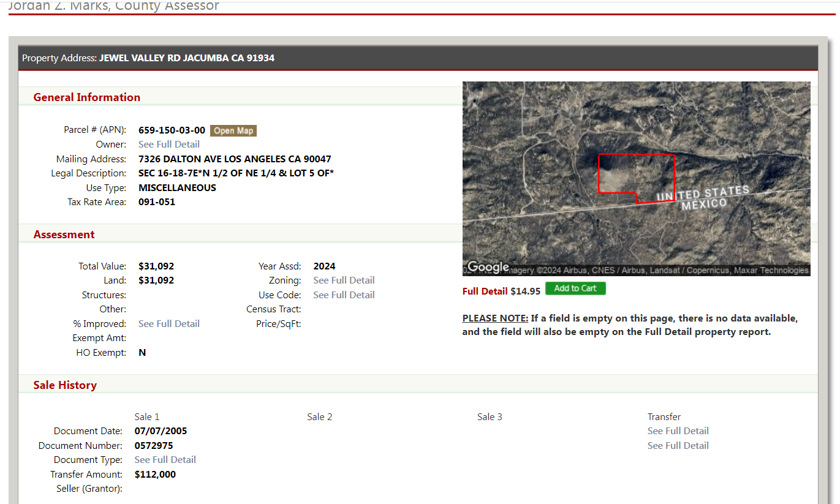Open See Full Detail link for Document Type
This screenshot has width=840, height=504.
(x=165, y=460)
